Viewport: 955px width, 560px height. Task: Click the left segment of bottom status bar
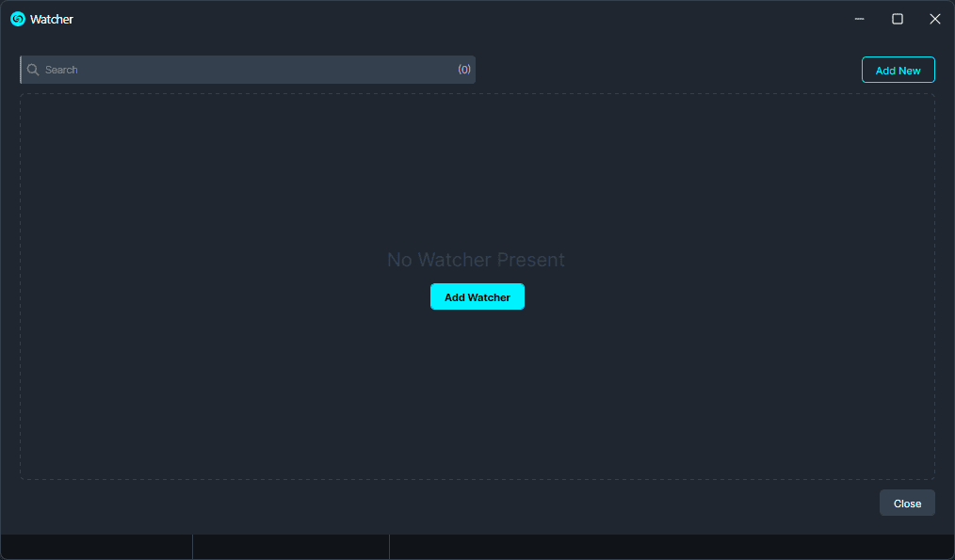tap(96, 547)
